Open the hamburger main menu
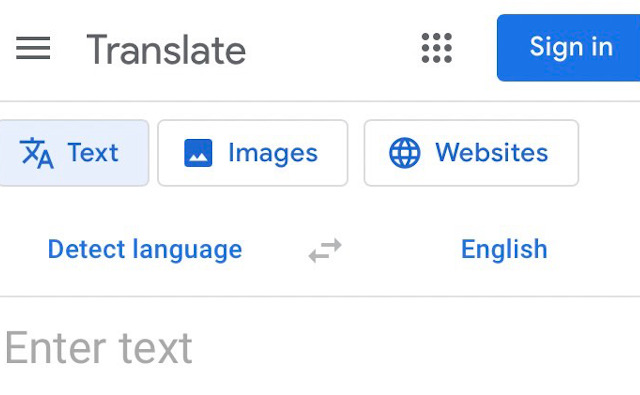Image resolution: width=640 pixels, height=395 pixels. coord(33,48)
